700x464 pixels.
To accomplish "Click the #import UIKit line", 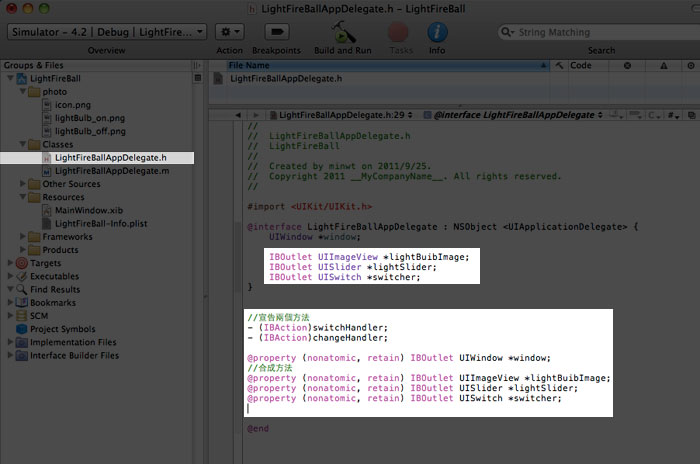I will [309, 207].
